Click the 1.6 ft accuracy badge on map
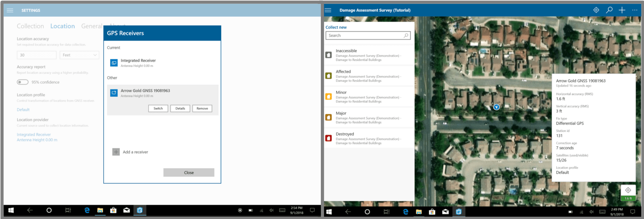Screen dimensions: 644x219 pyautogui.click(x=628, y=198)
